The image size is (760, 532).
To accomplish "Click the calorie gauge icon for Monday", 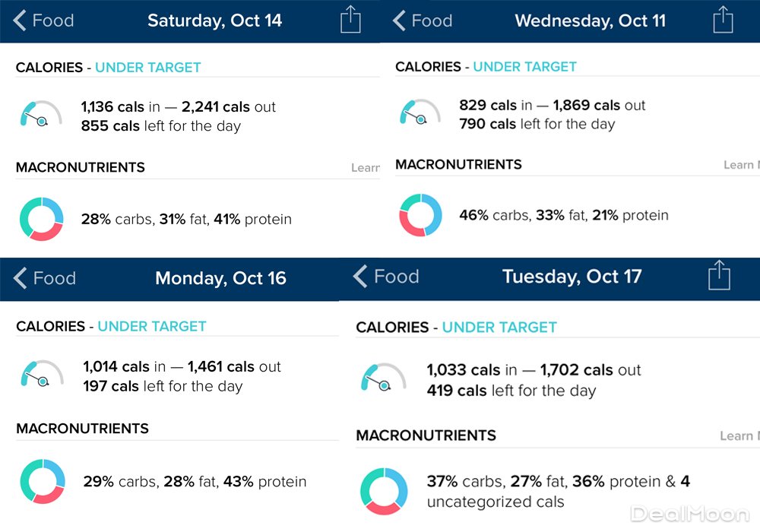I will coord(41,374).
